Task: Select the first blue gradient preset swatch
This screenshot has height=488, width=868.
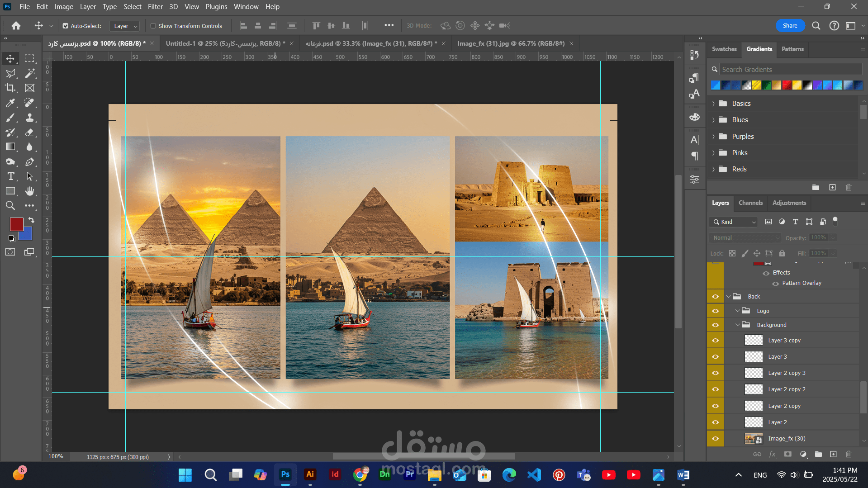Action: pyautogui.click(x=716, y=85)
